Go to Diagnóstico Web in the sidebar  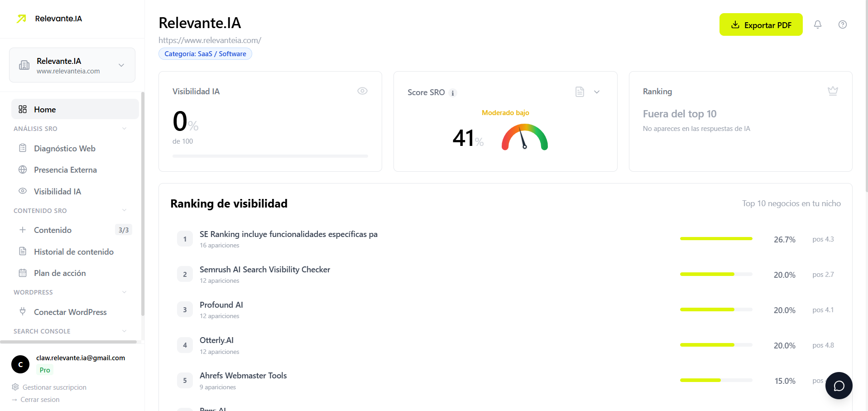(x=64, y=148)
